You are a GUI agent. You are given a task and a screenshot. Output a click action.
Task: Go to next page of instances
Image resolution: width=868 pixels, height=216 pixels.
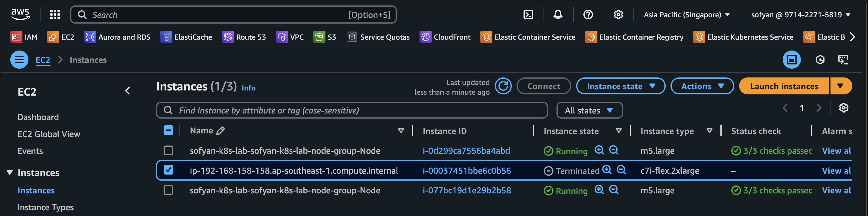pos(819,108)
